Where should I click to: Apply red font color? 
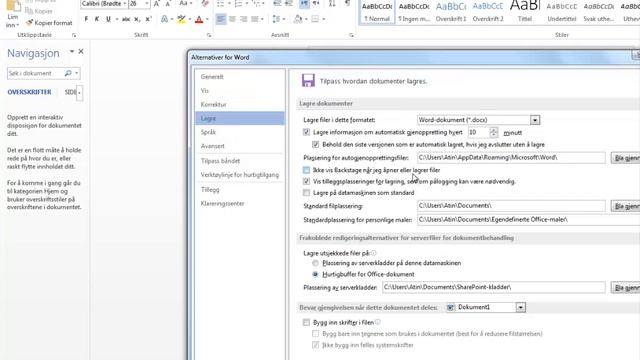click(x=199, y=19)
